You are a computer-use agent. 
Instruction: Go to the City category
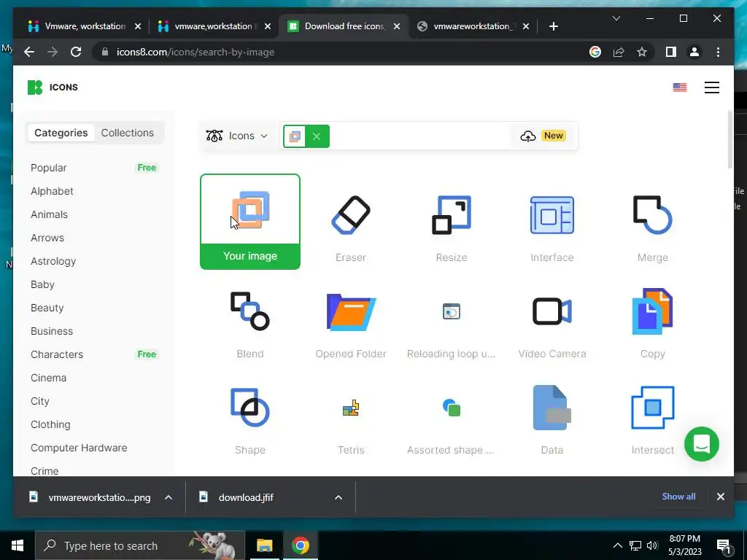coord(40,401)
